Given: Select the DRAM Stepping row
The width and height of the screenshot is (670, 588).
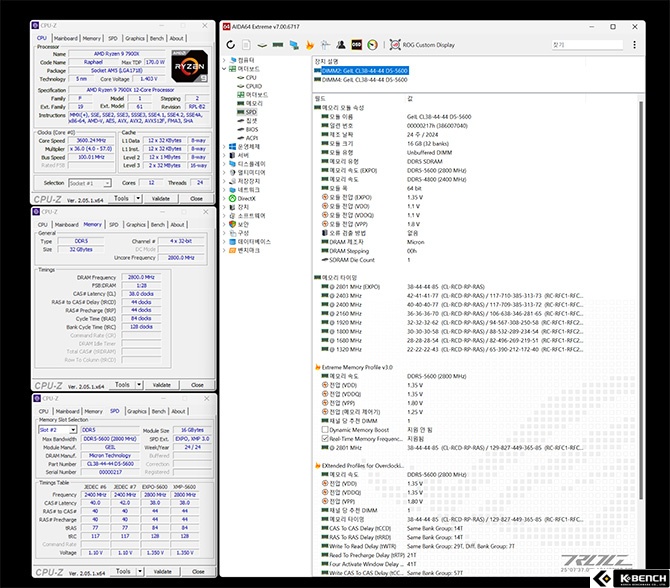Looking at the screenshot, I should (370, 251).
